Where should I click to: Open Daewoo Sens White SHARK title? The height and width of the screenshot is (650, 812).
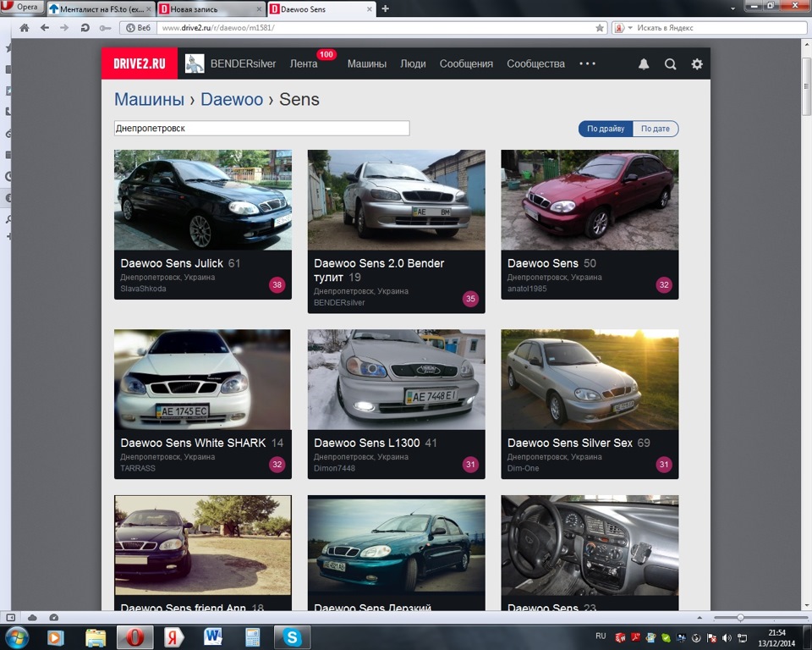(x=193, y=443)
